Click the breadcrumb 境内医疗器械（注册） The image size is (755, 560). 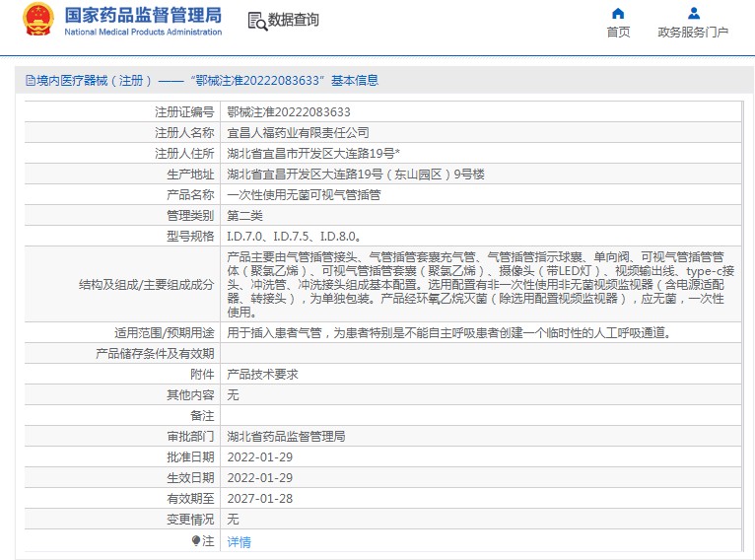pos(94,81)
